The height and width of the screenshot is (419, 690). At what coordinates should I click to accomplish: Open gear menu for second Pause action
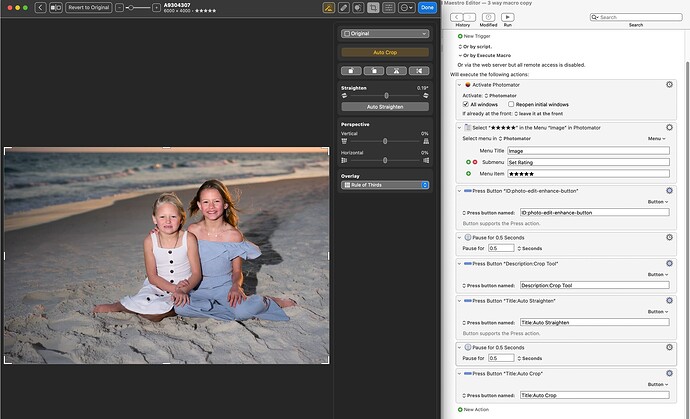669,347
